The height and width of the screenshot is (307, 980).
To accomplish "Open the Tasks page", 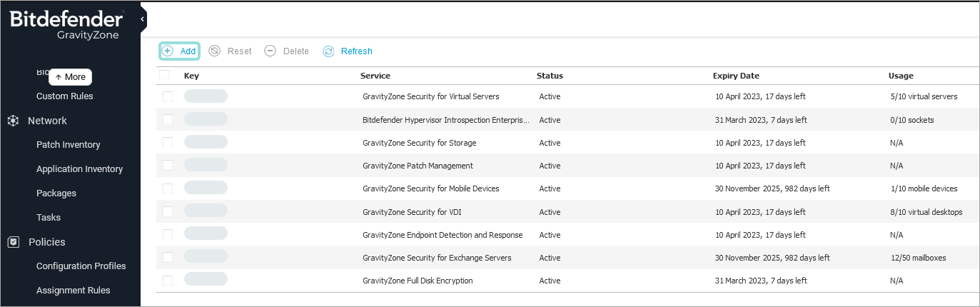I will 49,218.
